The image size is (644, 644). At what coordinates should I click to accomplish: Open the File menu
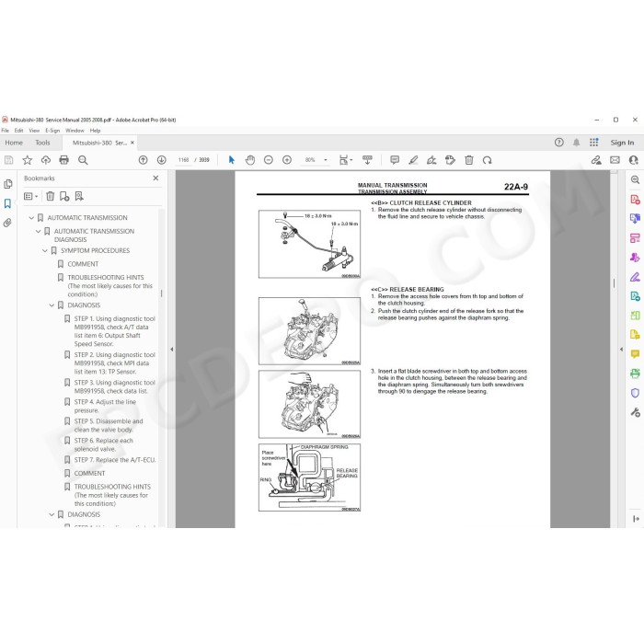[x=5, y=131]
